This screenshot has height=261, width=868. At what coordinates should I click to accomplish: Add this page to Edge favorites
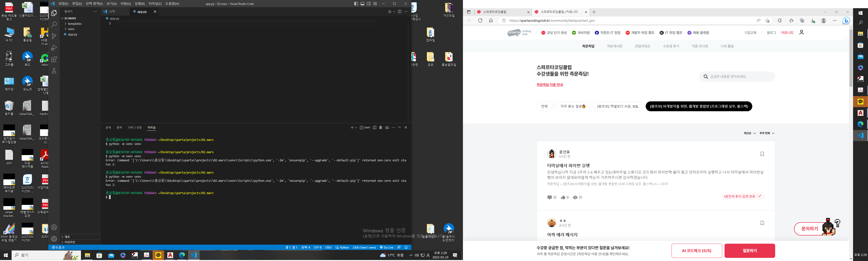tap(767, 20)
